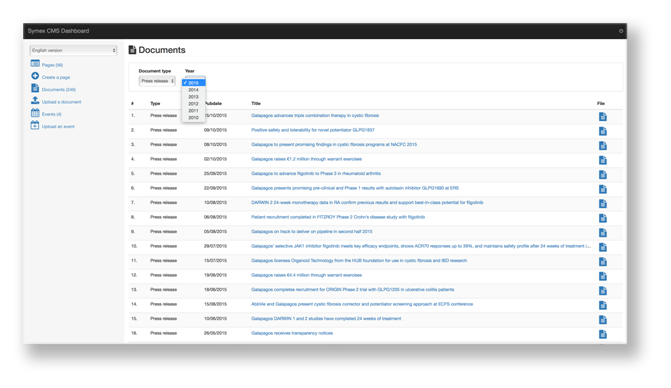Click the date 25/09/2015 in row 5
671x388 pixels.
[x=215, y=174]
